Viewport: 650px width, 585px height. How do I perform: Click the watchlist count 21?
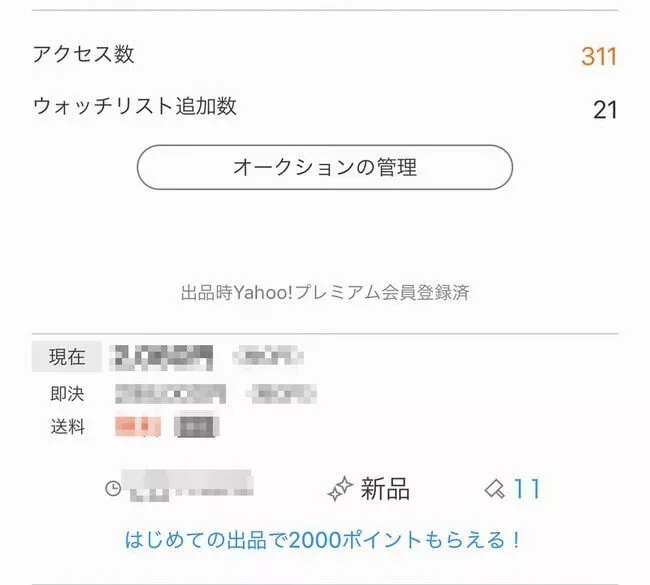604,109
